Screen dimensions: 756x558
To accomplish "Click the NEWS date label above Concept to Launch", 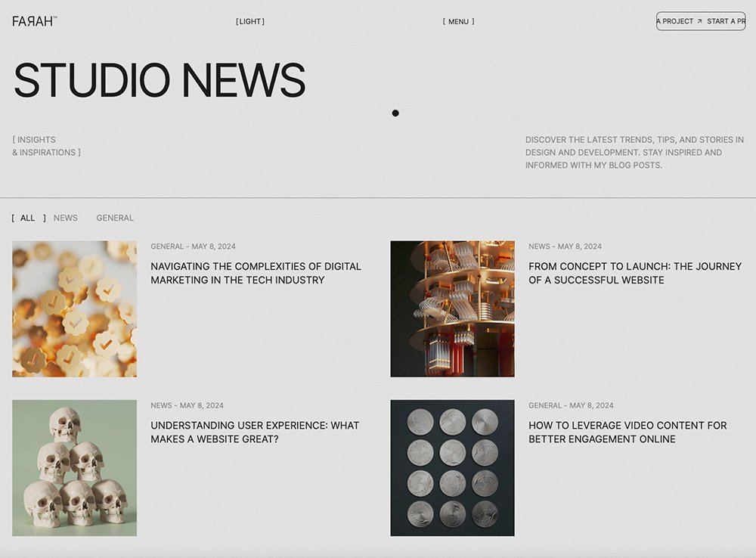I will click(x=565, y=246).
